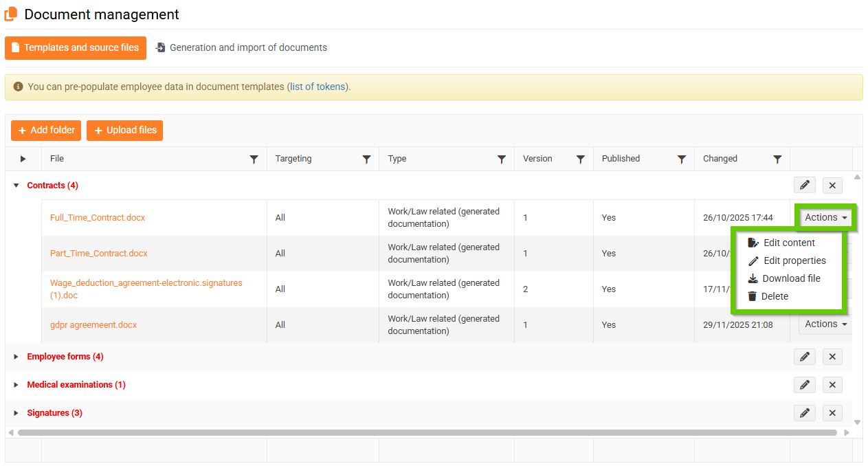Select Download file in the Actions menu
This screenshot has height=466, width=868.
[x=790, y=278]
